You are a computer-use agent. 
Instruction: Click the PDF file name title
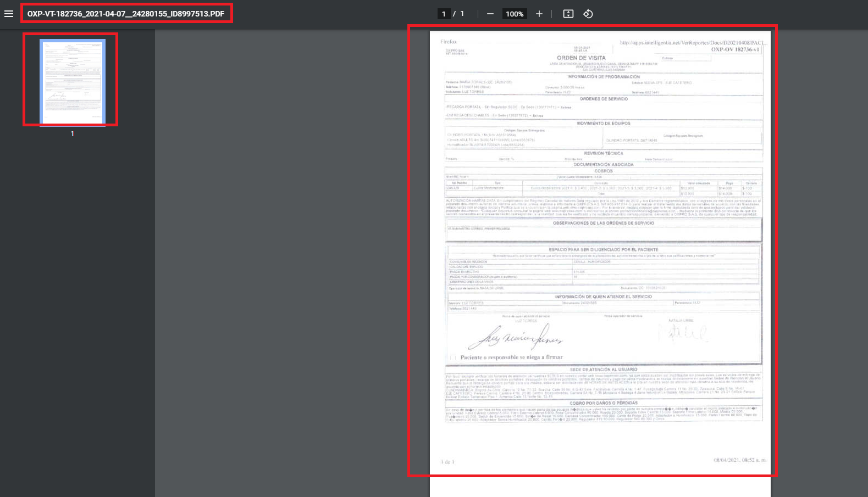click(x=126, y=14)
